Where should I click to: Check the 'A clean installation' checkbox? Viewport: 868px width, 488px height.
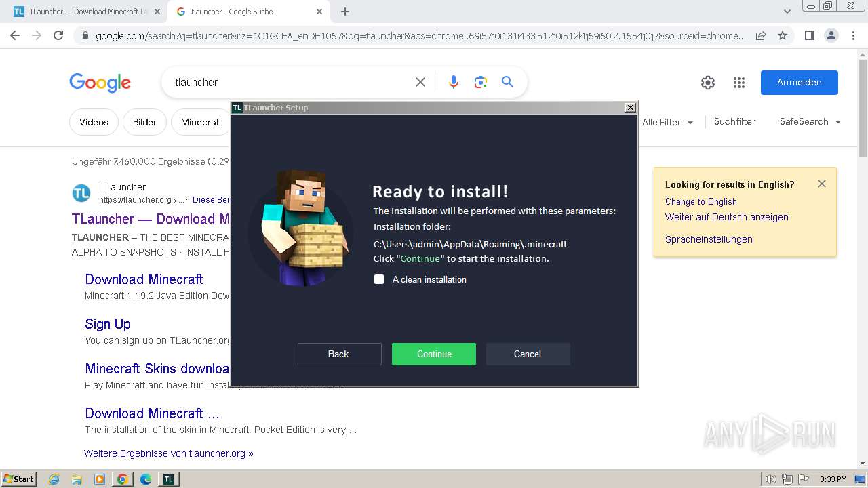click(379, 279)
